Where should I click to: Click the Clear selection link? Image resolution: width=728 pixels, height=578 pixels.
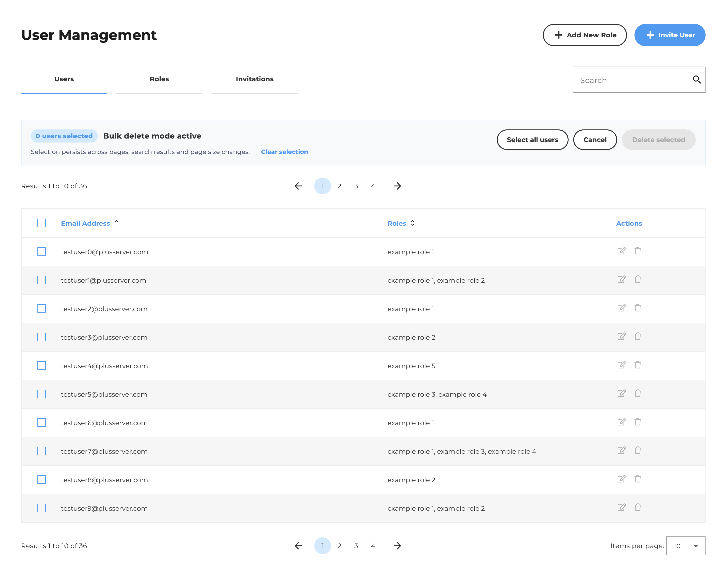(284, 152)
